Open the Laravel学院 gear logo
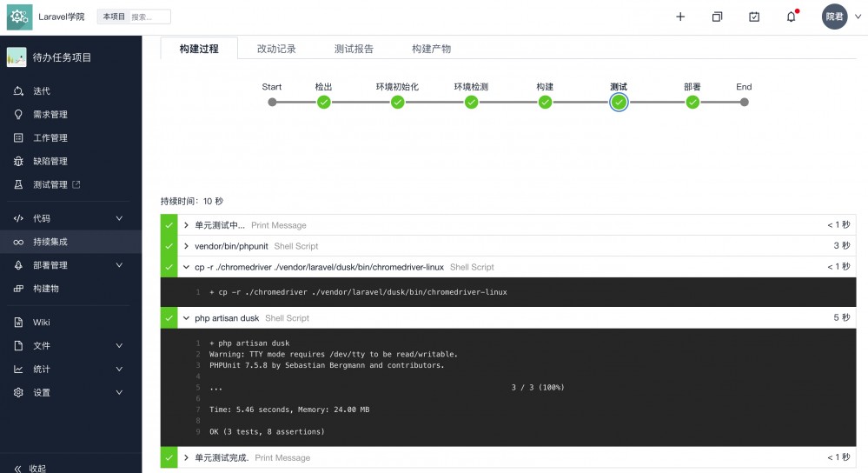The image size is (868, 473). pos(19,17)
